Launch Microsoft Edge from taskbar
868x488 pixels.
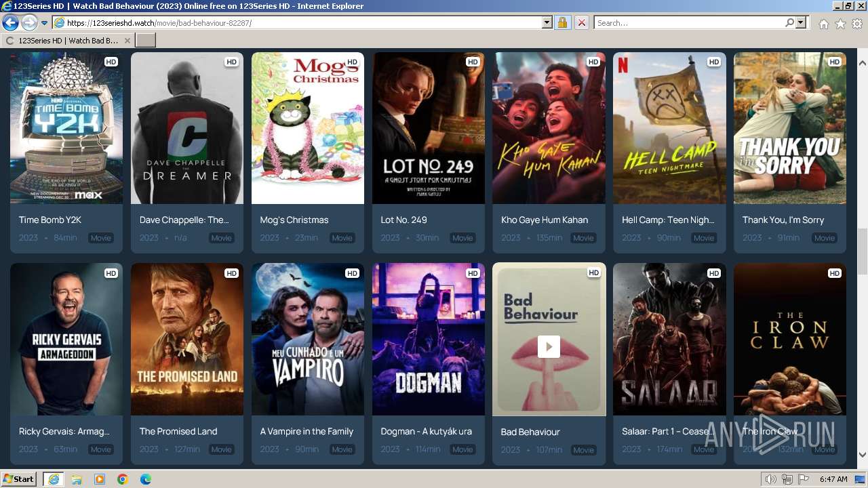tap(146, 479)
